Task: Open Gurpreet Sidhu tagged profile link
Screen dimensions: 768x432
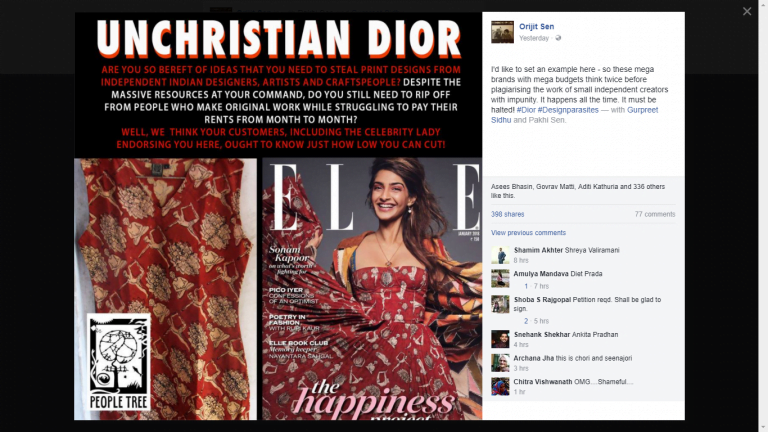Action: (575, 115)
